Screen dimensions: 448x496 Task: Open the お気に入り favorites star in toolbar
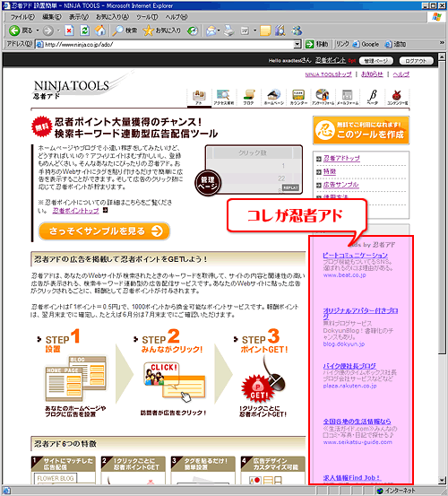coord(162,30)
